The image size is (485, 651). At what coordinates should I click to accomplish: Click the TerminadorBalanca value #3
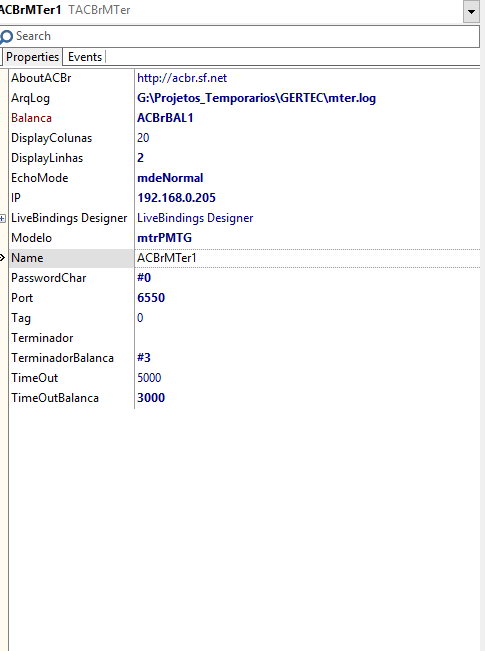144,358
